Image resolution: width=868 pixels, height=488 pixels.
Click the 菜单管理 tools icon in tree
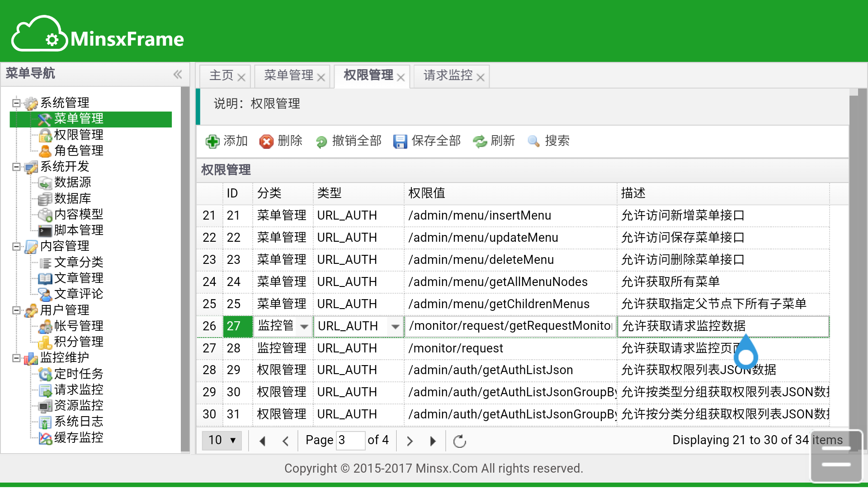point(45,119)
